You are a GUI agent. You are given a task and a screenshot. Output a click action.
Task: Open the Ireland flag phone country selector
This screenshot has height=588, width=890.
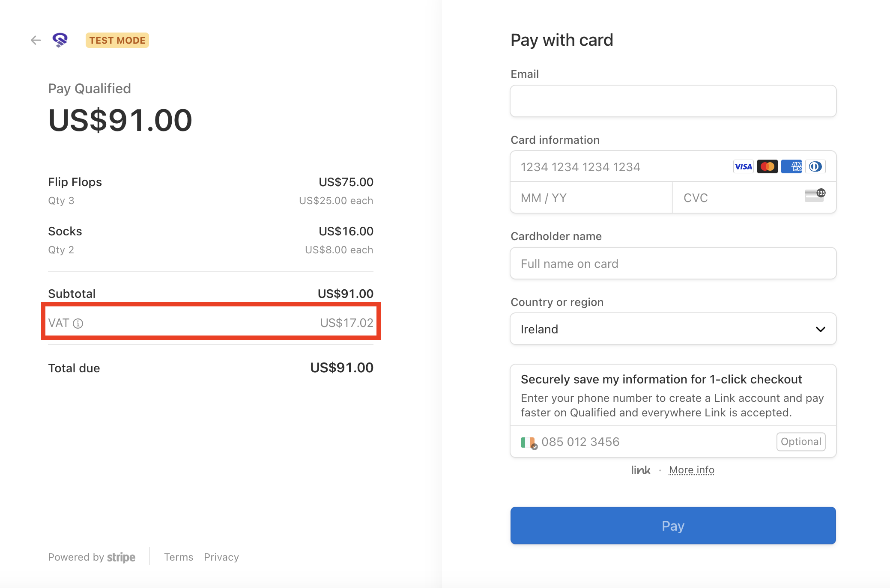coord(529,442)
